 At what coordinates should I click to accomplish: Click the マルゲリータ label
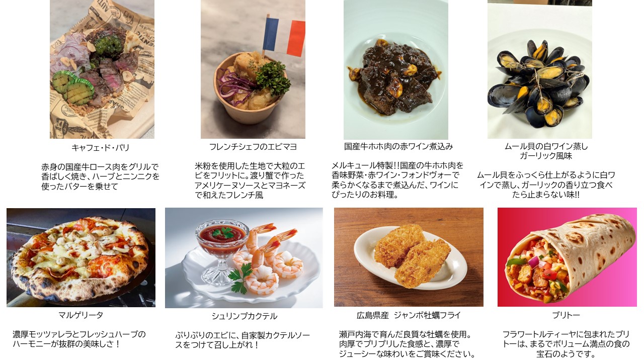80,315
